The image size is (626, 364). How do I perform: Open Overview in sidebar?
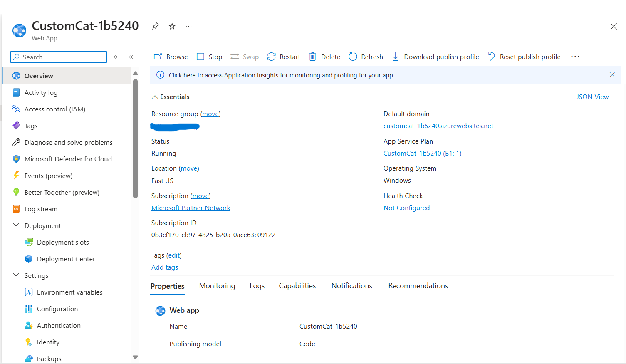pos(67,76)
